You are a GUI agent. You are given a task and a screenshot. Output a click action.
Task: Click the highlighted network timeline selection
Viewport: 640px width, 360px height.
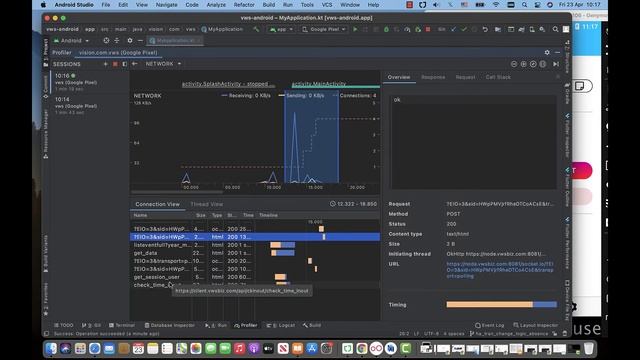pos(311,137)
